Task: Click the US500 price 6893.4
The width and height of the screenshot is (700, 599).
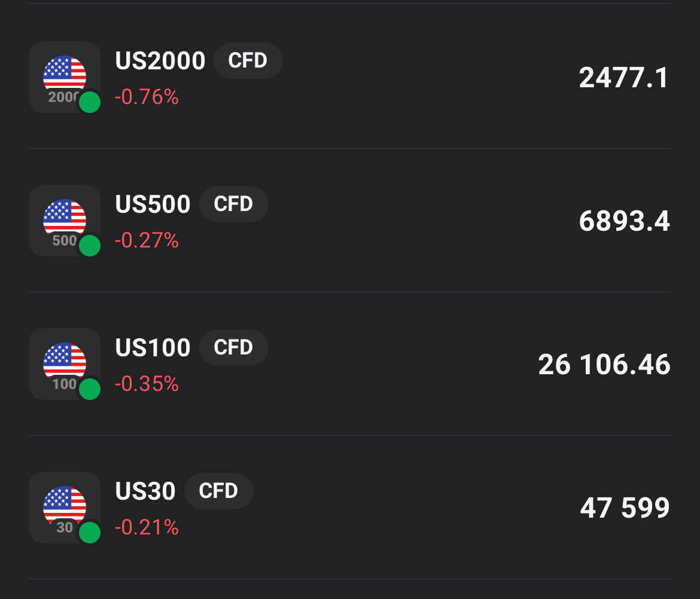Action: 624,222
